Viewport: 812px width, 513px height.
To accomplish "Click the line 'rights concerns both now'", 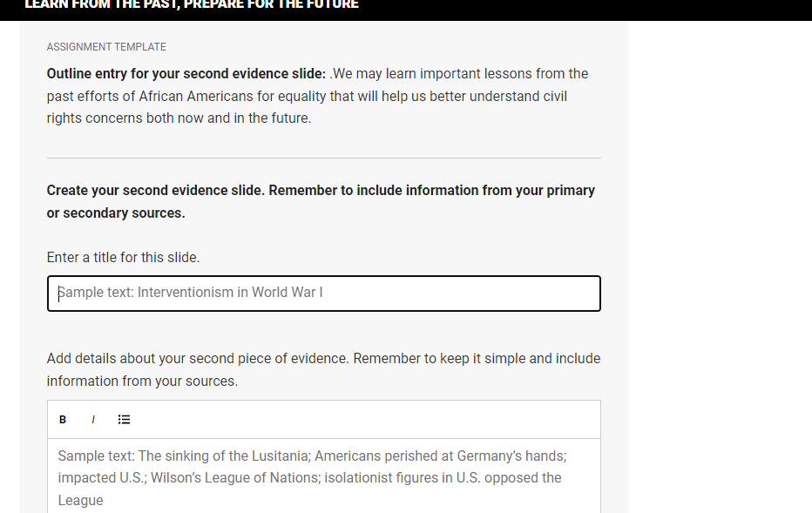I will pyautogui.click(x=179, y=118).
